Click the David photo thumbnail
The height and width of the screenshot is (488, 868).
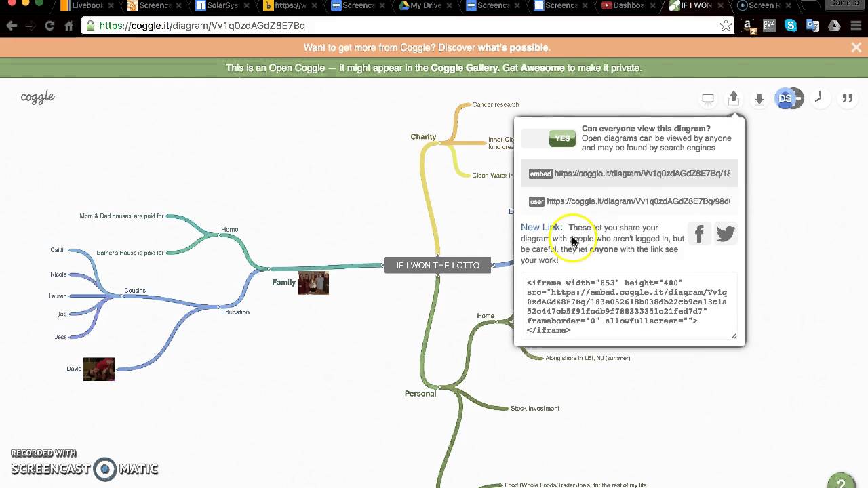tap(99, 369)
